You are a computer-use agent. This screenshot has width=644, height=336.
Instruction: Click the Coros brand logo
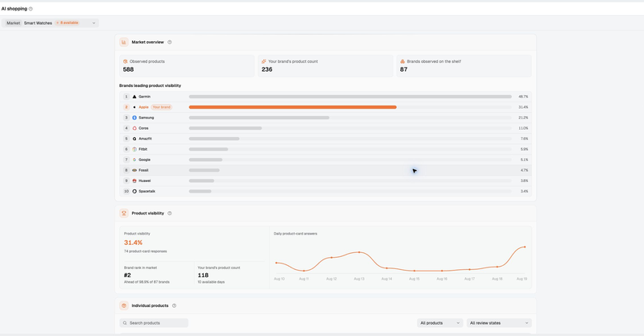coord(134,128)
